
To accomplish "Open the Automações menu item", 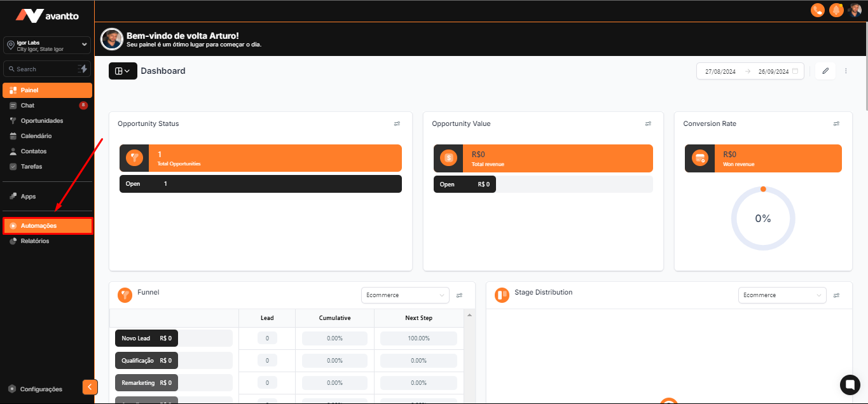I will coord(48,226).
